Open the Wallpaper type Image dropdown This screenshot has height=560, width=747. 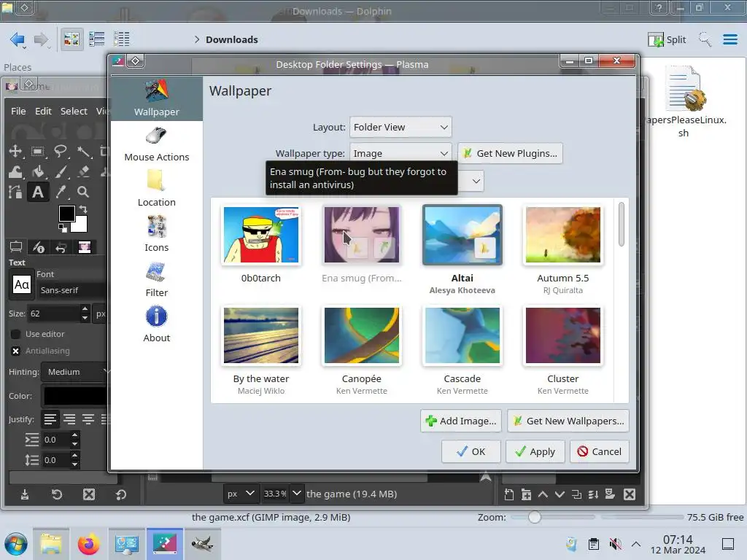click(400, 153)
